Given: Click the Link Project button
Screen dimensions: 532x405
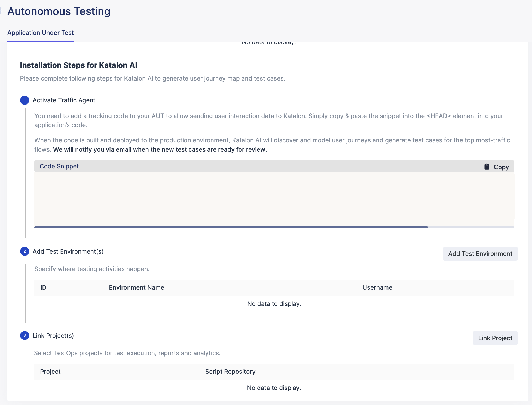Looking at the screenshot, I should [x=495, y=338].
